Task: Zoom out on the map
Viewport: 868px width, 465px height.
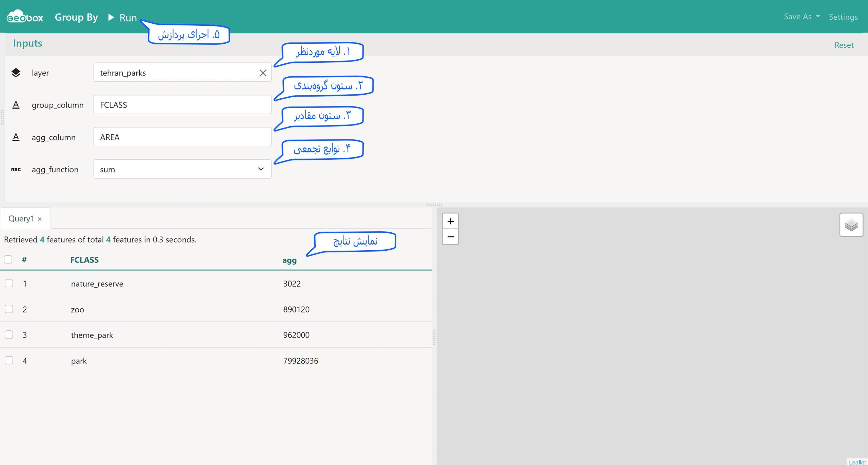Action: [450, 237]
